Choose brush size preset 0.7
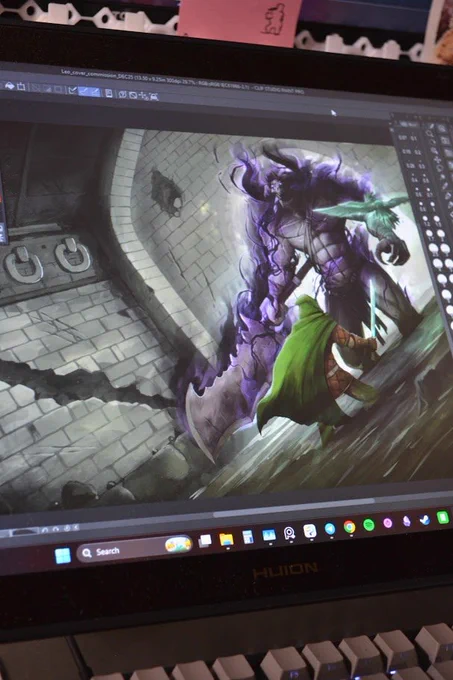The height and width of the screenshot is (680, 453). pos(430,192)
